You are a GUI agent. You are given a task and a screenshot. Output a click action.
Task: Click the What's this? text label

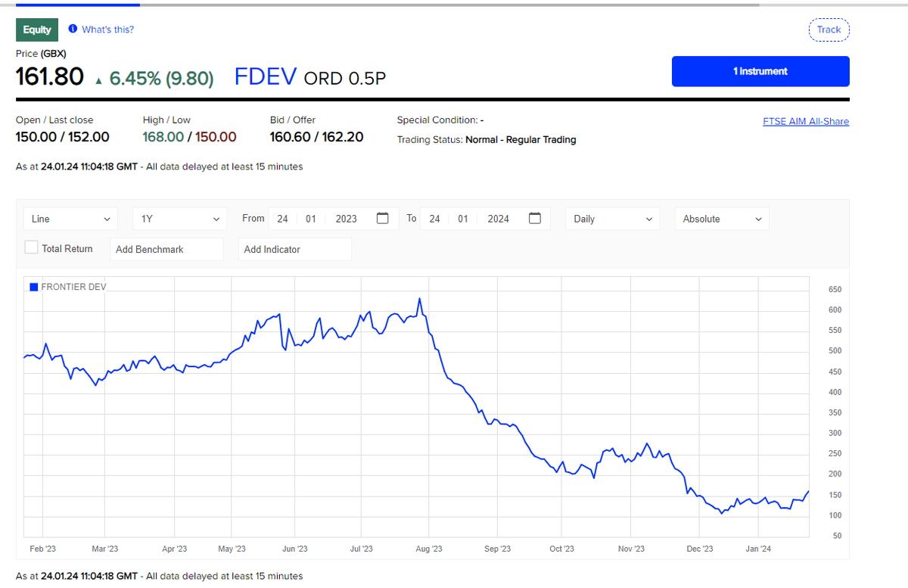[106, 30]
